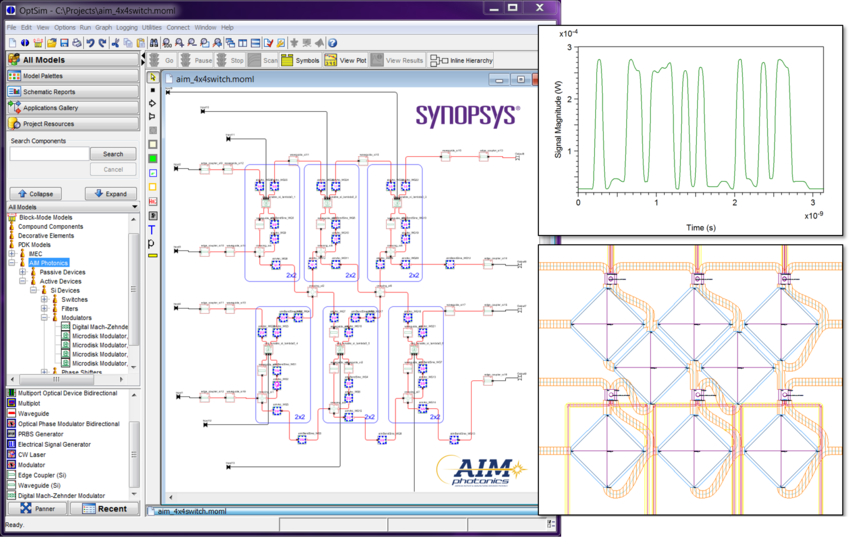Open Applications Gallery panel
Viewport: 850px width, 545px height.
tap(73, 108)
